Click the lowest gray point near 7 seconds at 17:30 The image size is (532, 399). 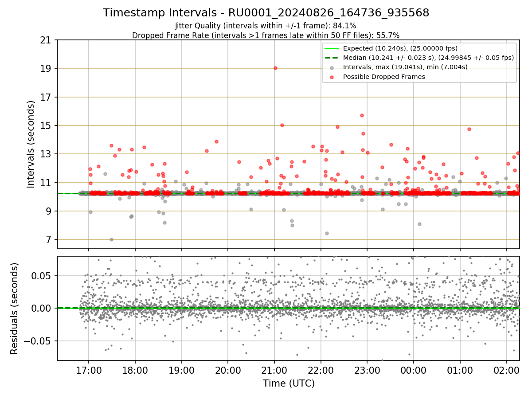111,239
